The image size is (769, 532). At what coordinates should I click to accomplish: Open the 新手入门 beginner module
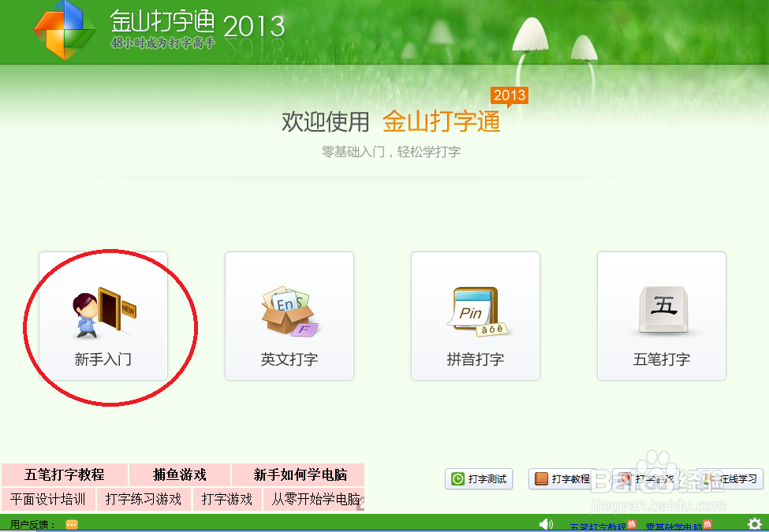point(103,316)
